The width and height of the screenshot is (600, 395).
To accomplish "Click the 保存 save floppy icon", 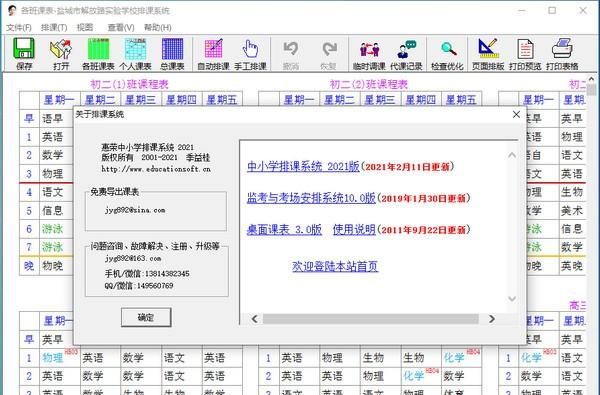I will tap(24, 54).
